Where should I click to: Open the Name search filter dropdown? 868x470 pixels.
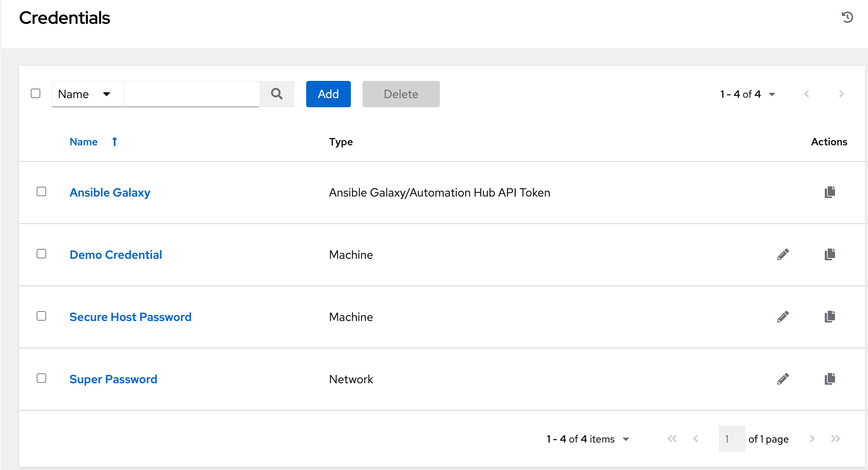(88, 94)
